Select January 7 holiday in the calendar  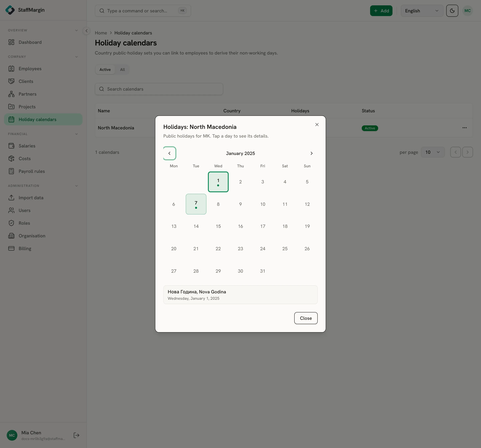tap(196, 204)
